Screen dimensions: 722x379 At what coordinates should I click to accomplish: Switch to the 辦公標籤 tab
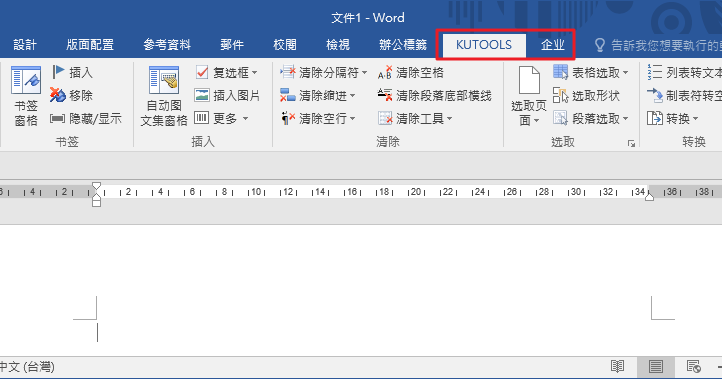coord(403,45)
